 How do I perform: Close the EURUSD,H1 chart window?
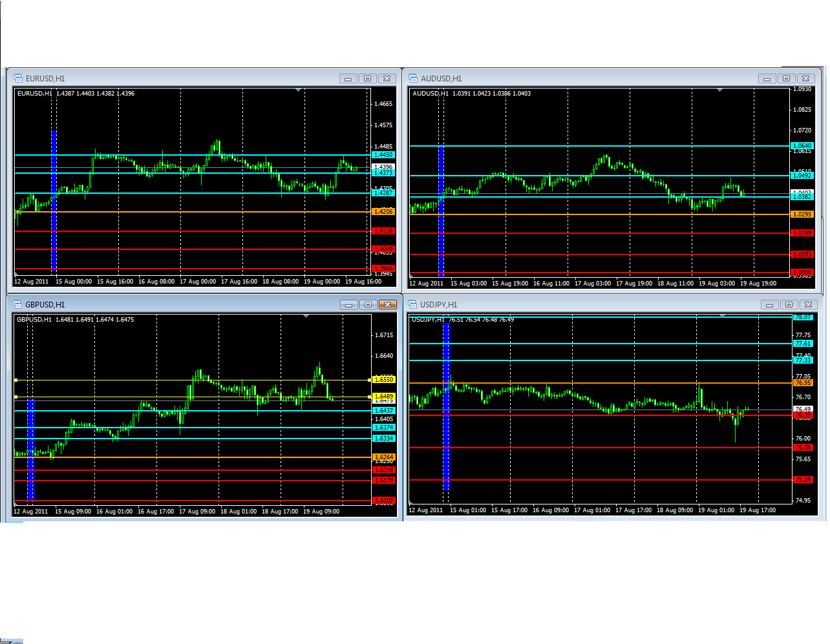387,79
